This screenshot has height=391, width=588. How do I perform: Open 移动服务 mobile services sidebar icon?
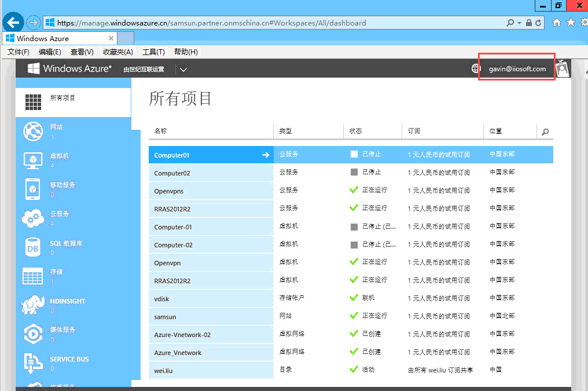[33, 189]
